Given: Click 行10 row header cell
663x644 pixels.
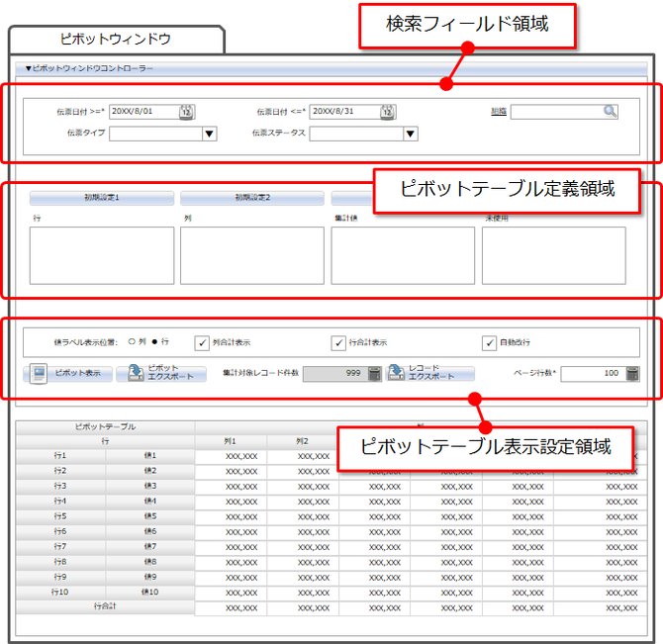Looking at the screenshot, I should (x=60, y=593).
